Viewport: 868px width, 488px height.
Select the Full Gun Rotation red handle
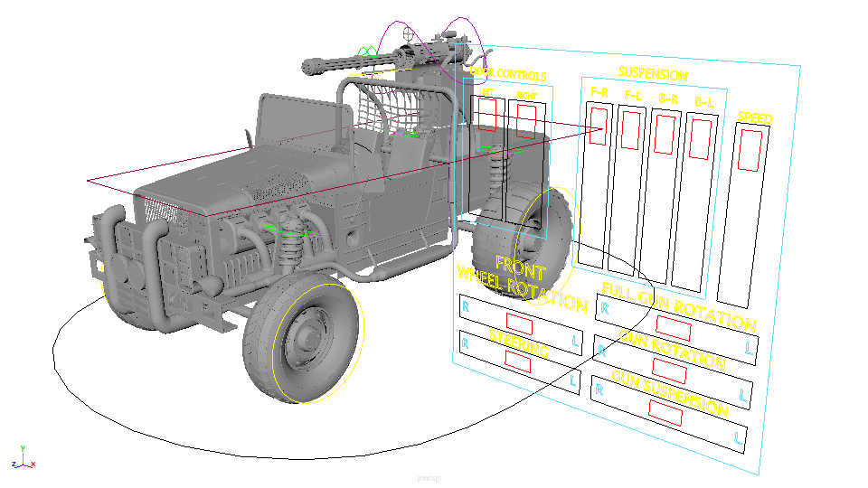click(x=673, y=327)
